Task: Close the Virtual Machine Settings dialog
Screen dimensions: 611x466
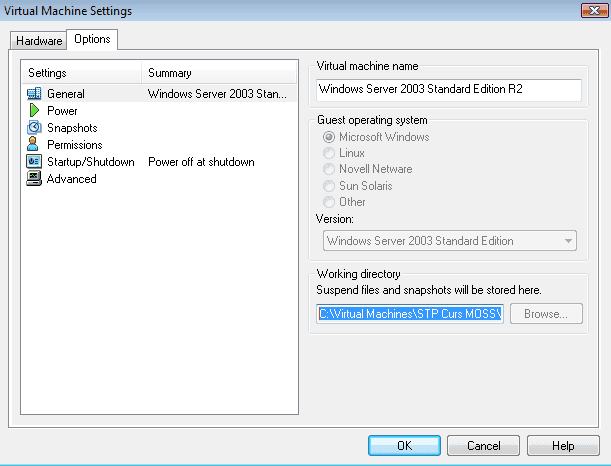Action: coord(594,11)
